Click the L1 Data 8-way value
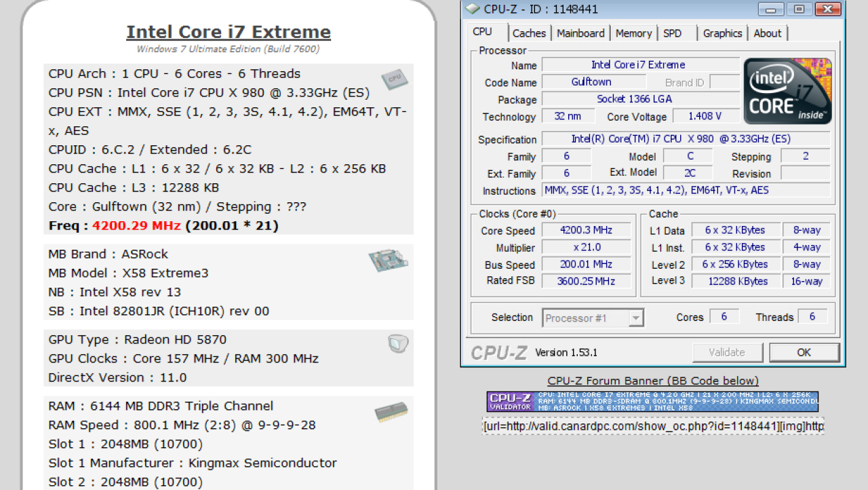The image size is (868, 490). point(807,231)
